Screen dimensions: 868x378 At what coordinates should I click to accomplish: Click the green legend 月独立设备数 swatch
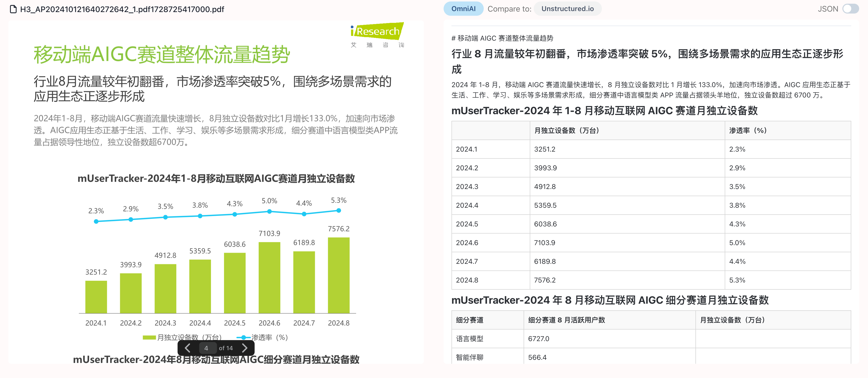click(x=149, y=337)
